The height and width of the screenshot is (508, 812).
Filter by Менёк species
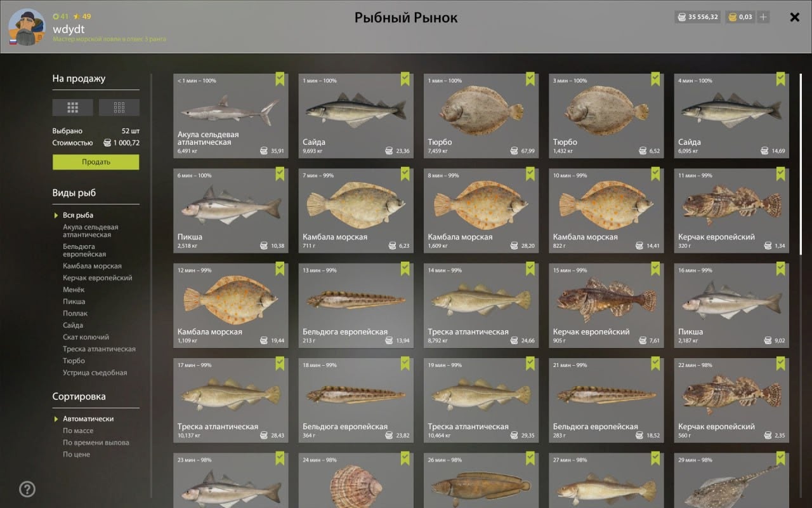pyautogui.click(x=74, y=290)
